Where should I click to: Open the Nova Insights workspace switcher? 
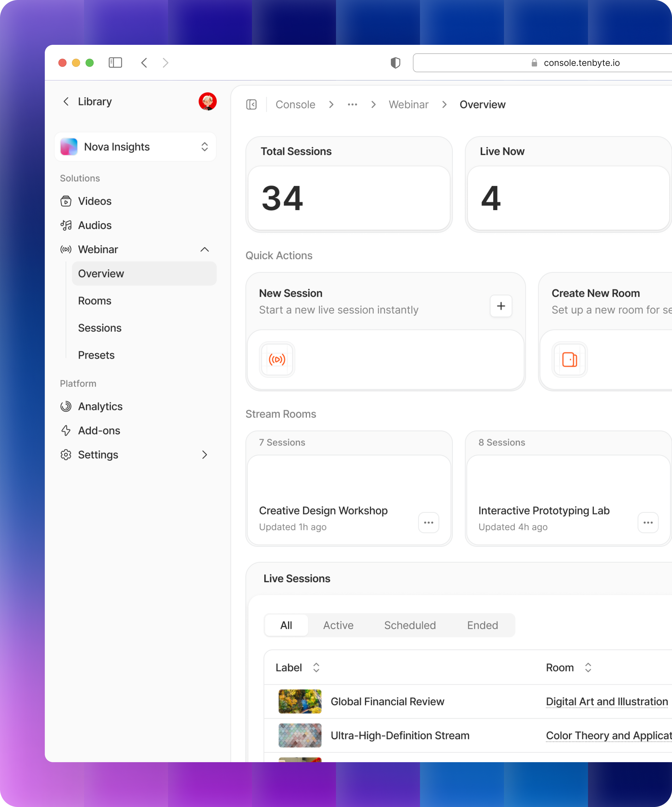135,147
